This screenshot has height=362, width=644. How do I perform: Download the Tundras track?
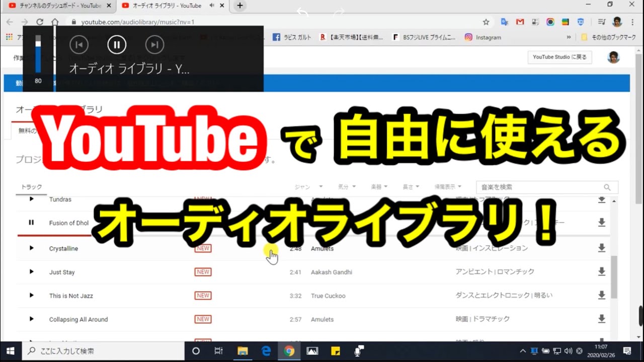click(601, 200)
